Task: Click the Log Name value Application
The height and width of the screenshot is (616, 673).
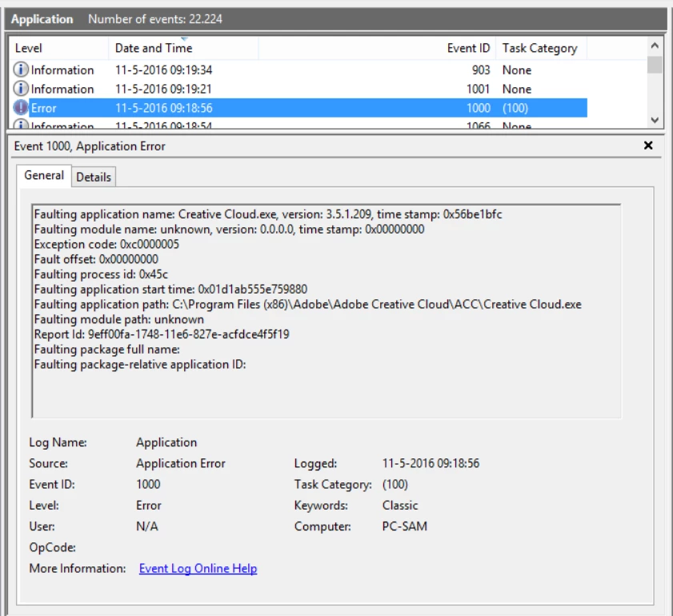Action: [x=166, y=442]
